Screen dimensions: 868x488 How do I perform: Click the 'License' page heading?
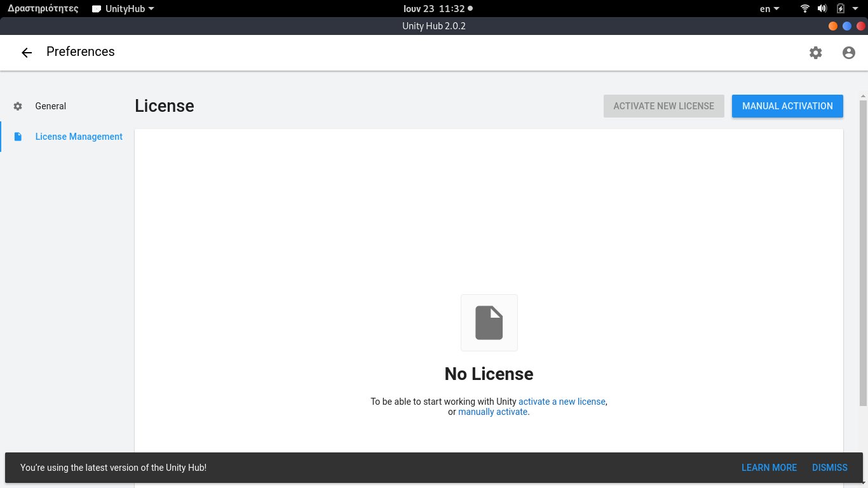click(x=165, y=106)
